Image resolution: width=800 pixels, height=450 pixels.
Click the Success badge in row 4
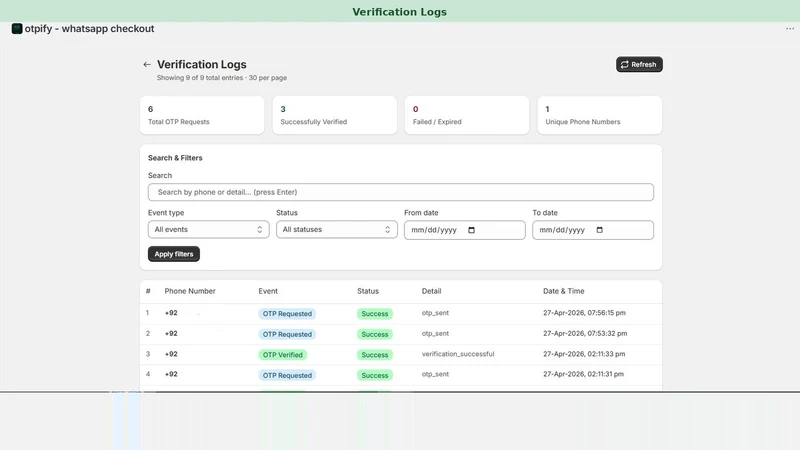click(x=374, y=375)
